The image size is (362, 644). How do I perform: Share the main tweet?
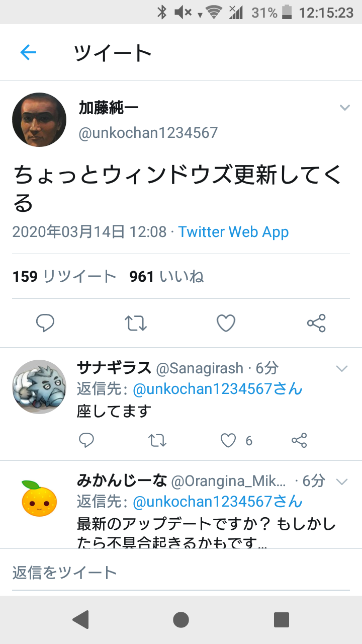point(316,323)
